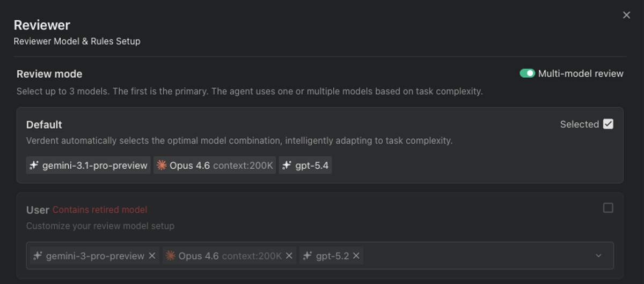Select the Default review mode card
644x284 pixels.
(x=320, y=145)
